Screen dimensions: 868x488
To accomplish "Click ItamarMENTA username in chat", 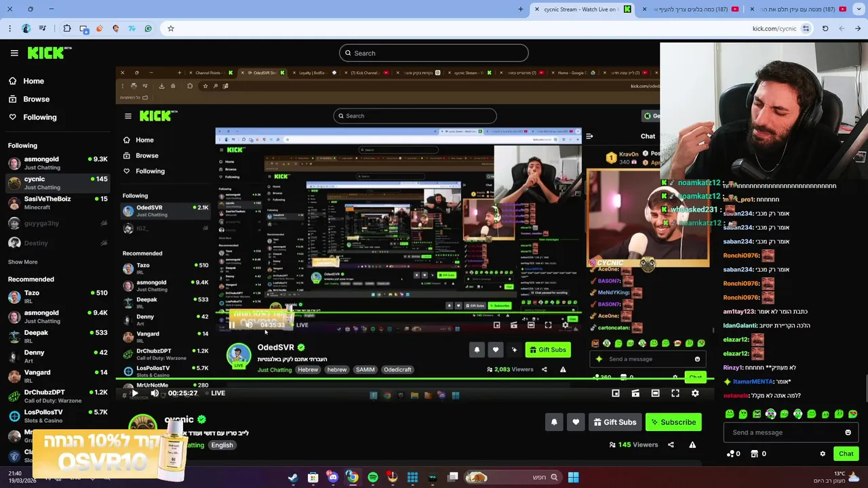I will tap(753, 382).
